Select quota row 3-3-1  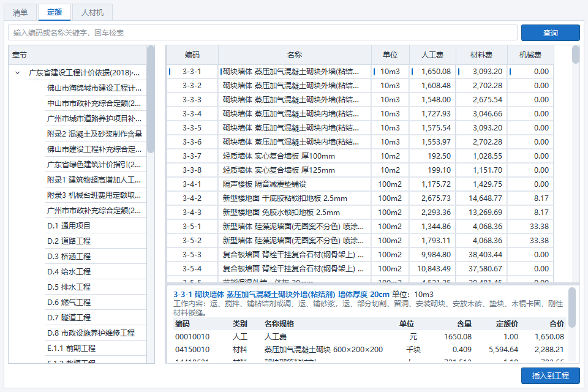(360, 72)
